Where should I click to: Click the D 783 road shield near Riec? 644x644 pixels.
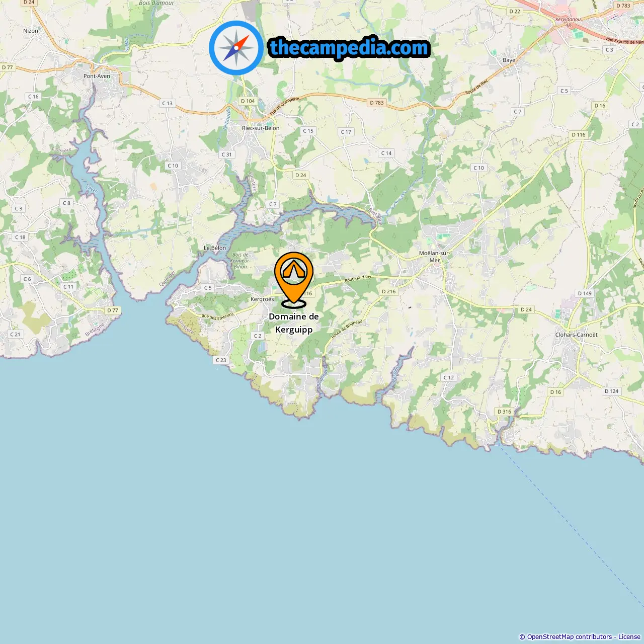coord(377,103)
